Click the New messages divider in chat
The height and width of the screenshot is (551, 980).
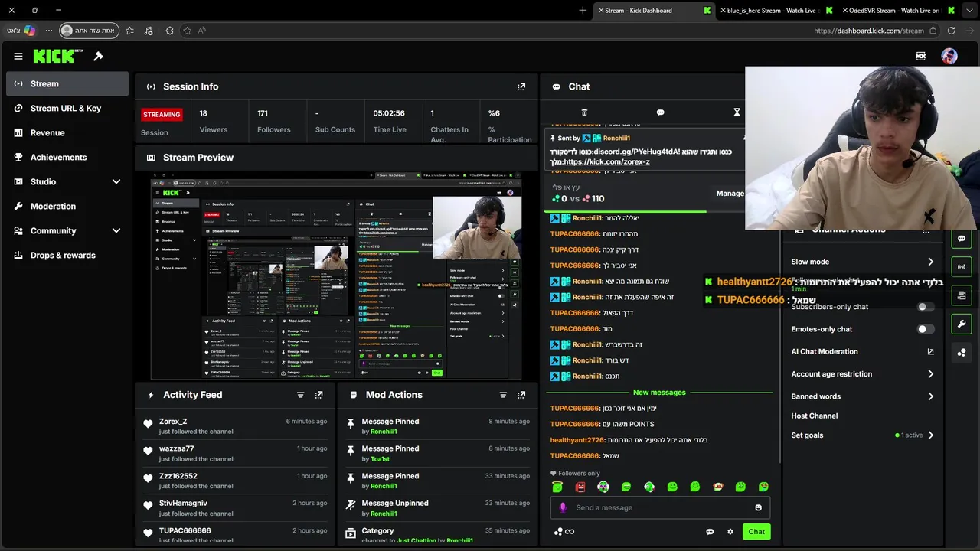click(659, 393)
